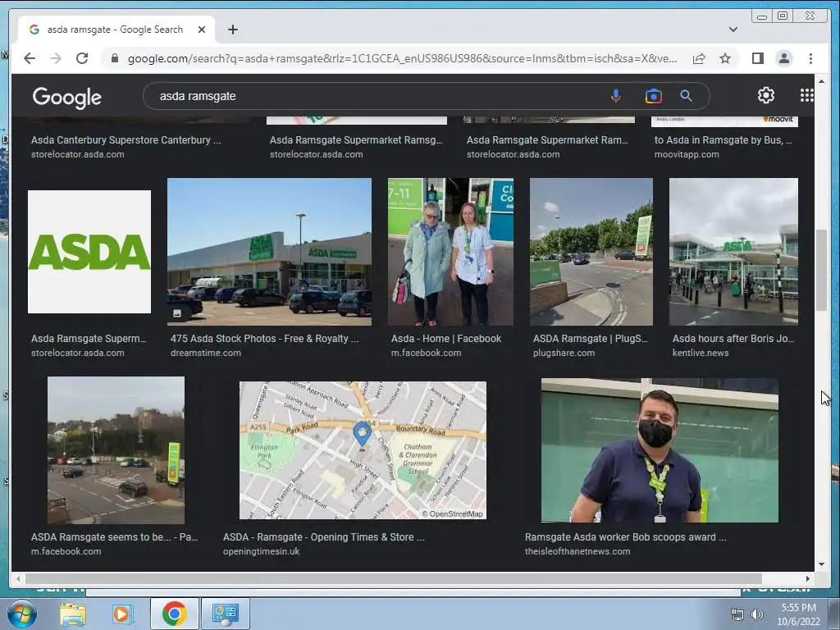
Task: Open 'ASDA Ramsgate seems to be' link
Action: [114, 536]
